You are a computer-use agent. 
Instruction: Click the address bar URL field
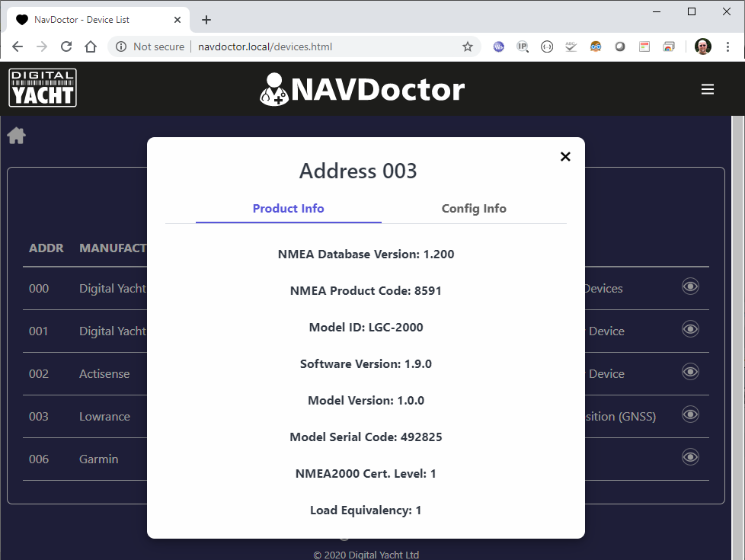click(305, 46)
